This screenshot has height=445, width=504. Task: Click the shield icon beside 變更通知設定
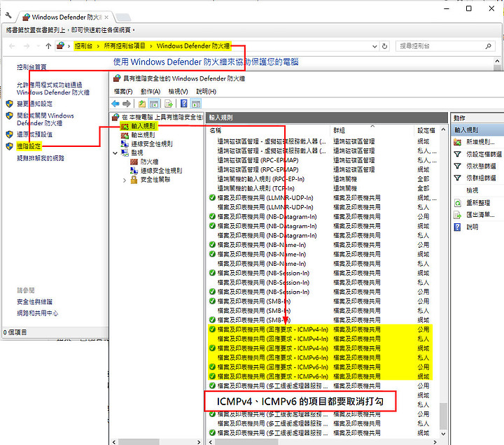[x=10, y=104]
